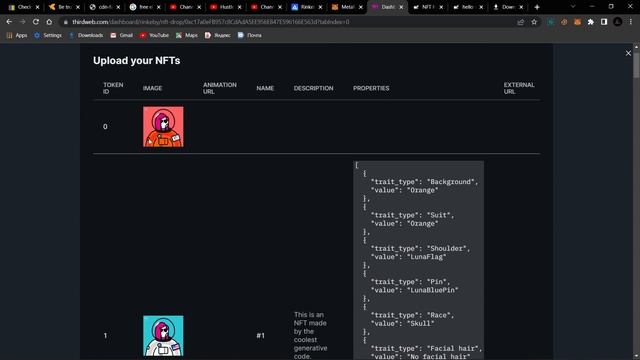Open the browser home page icon
Viewport: 640px width, 360px height.
point(49,22)
